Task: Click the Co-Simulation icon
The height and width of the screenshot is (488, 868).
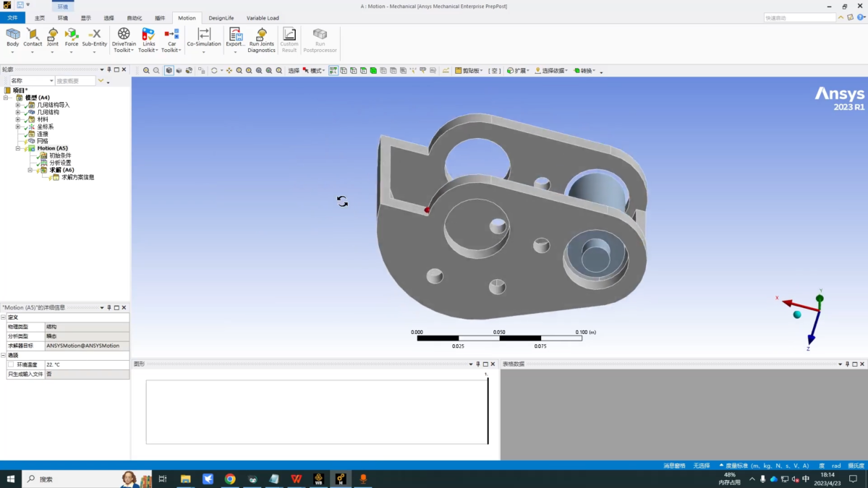Action: click(204, 34)
